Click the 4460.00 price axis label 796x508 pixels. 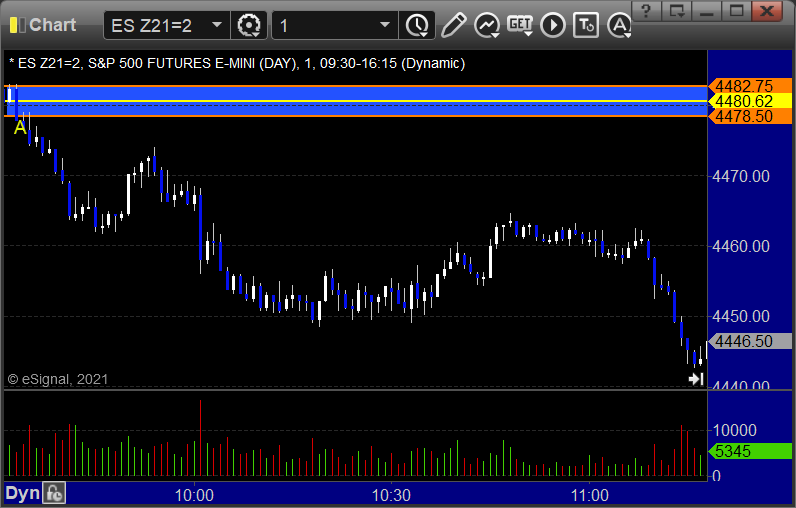[741, 247]
